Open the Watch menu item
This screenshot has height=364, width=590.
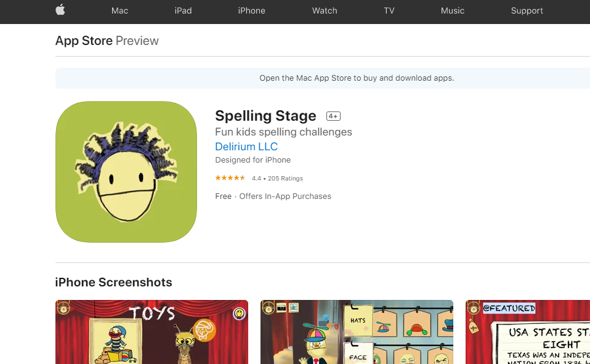[x=325, y=10]
